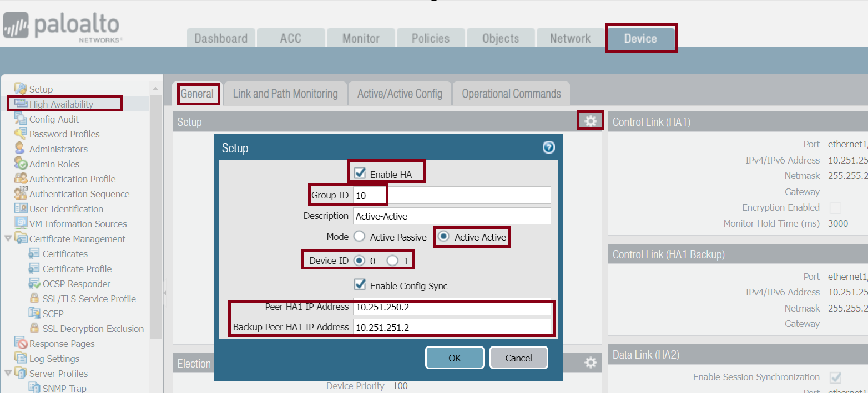Cancel the Setup dialog

tap(518, 358)
